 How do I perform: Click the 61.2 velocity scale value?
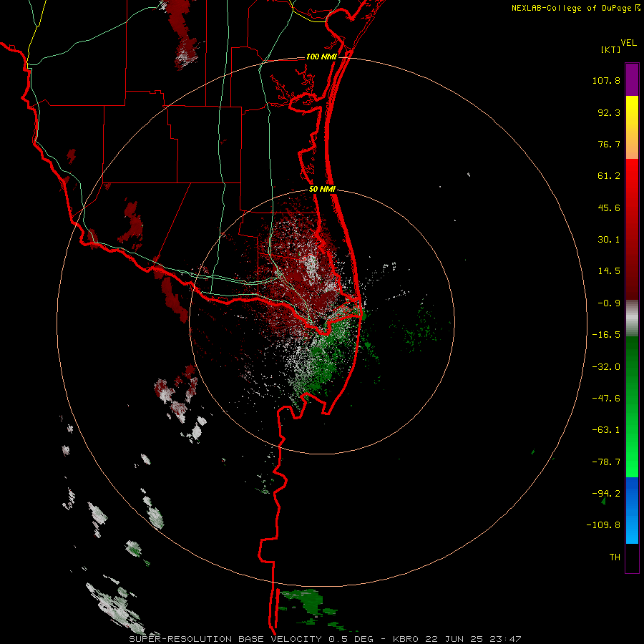pyautogui.click(x=609, y=176)
